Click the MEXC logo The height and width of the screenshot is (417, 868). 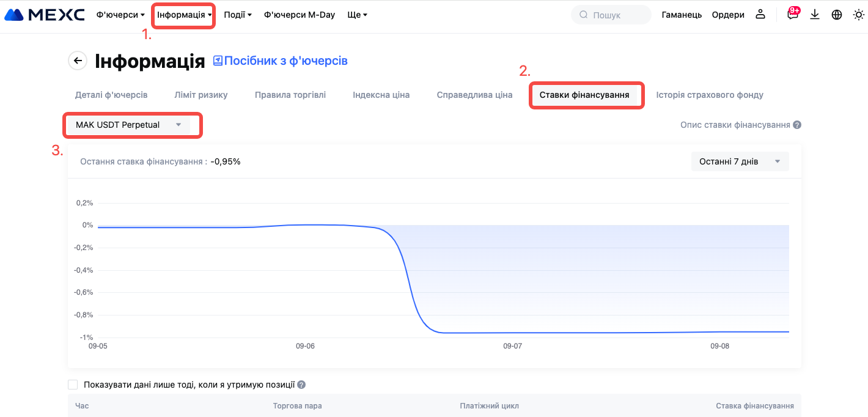(x=45, y=15)
